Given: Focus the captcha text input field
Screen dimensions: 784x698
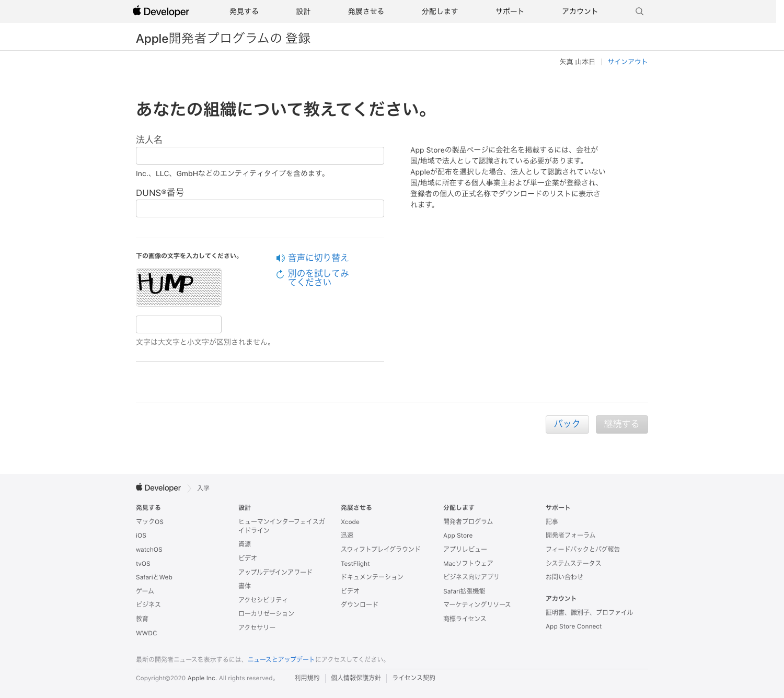Looking at the screenshot, I should (179, 324).
